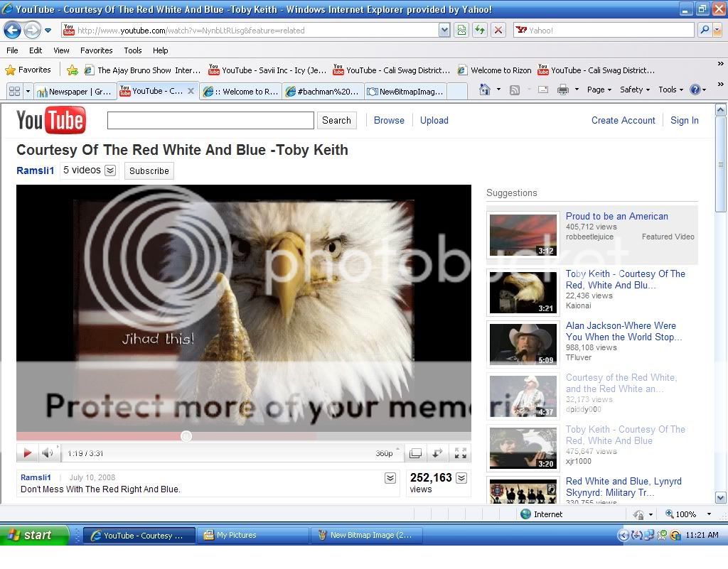Open the tab list dropdown arrow
This screenshot has height=569, width=728.
[x=28, y=92]
